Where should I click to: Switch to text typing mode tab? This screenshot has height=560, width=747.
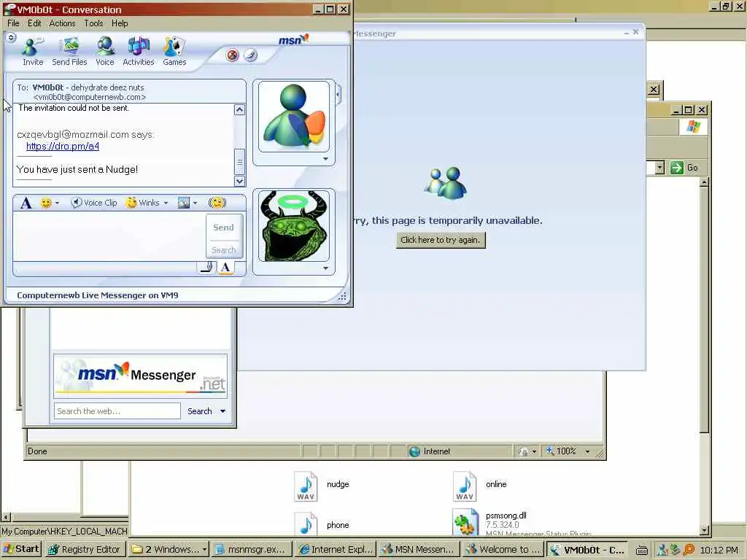coord(226,268)
